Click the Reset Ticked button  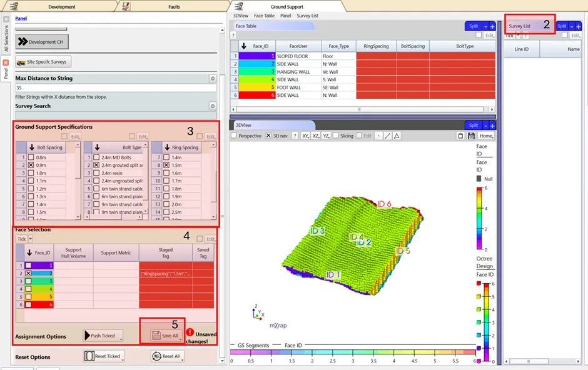coord(104,356)
